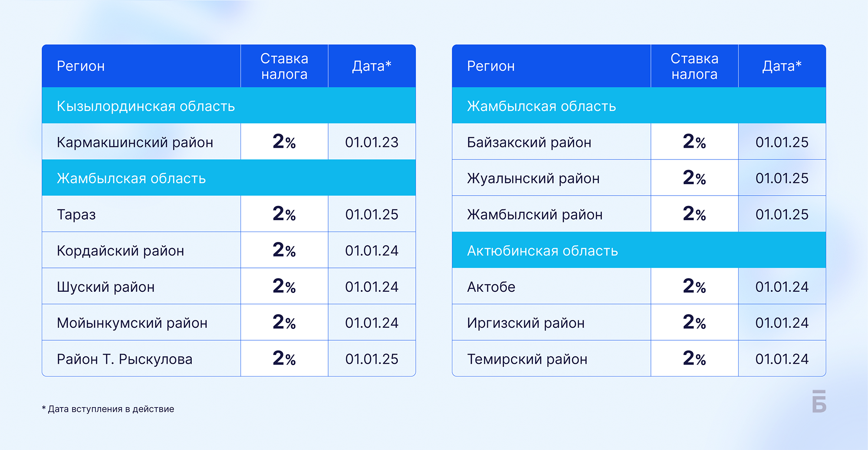The image size is (868, 450).
Task: Click the Кармакшинский район row label
Action: coord(135,142)
